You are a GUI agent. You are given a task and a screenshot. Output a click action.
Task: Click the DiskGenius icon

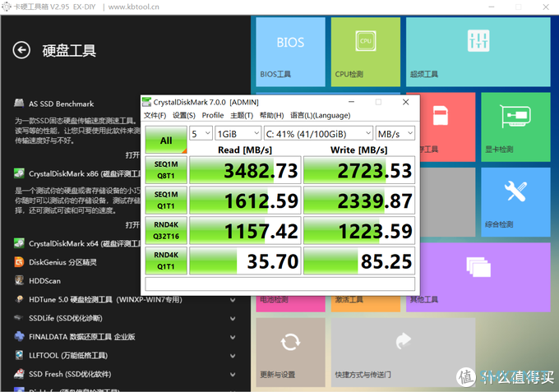(x=19, y=262)
